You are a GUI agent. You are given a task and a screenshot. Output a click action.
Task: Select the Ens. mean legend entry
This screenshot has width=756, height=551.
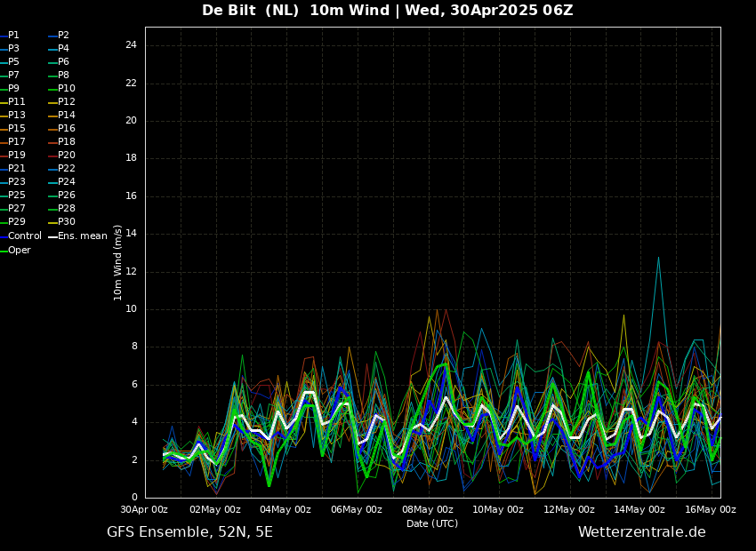coord(82,236)
